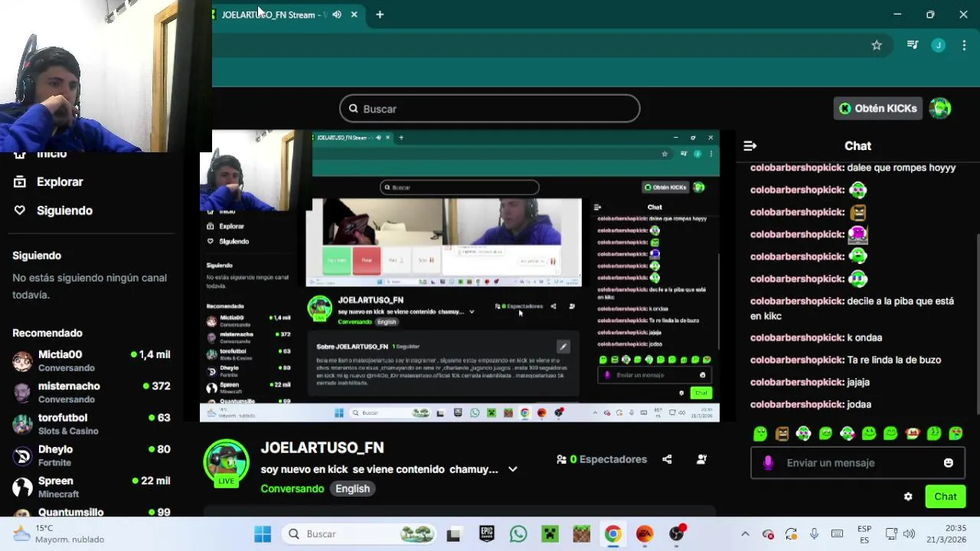Send message with the green Chat button
Screen dimensions: 980x551
pos(946,497)
